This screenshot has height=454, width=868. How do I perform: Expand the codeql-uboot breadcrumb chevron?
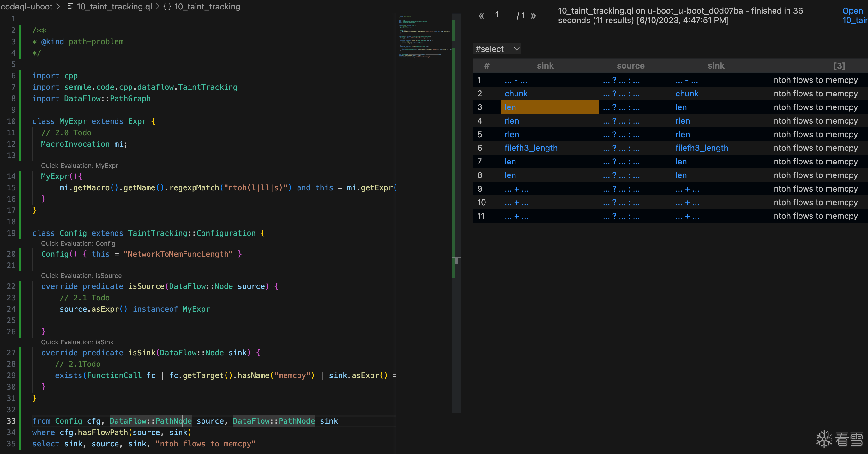pyautogui.click(x=58, y=6)
